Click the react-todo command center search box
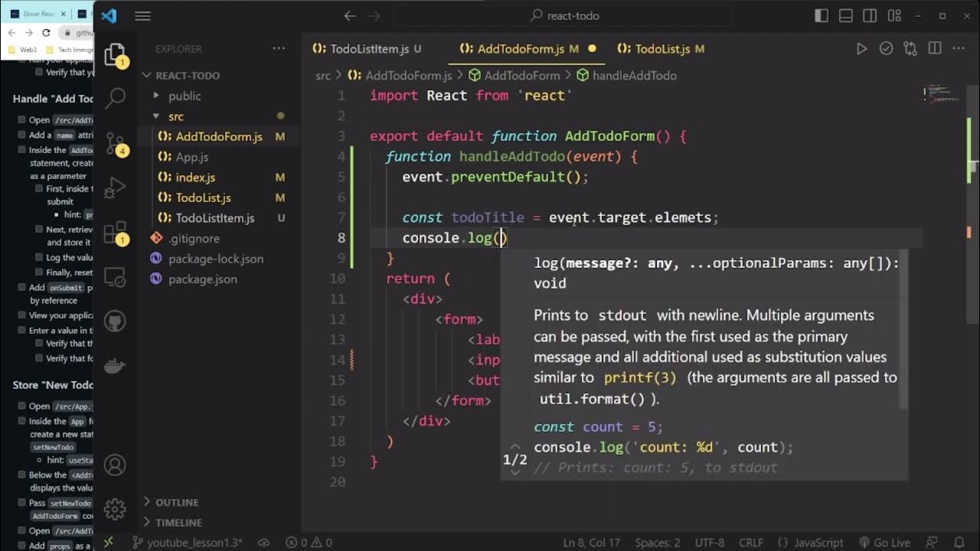The image size is (980, 551). (x=567, y=15)
